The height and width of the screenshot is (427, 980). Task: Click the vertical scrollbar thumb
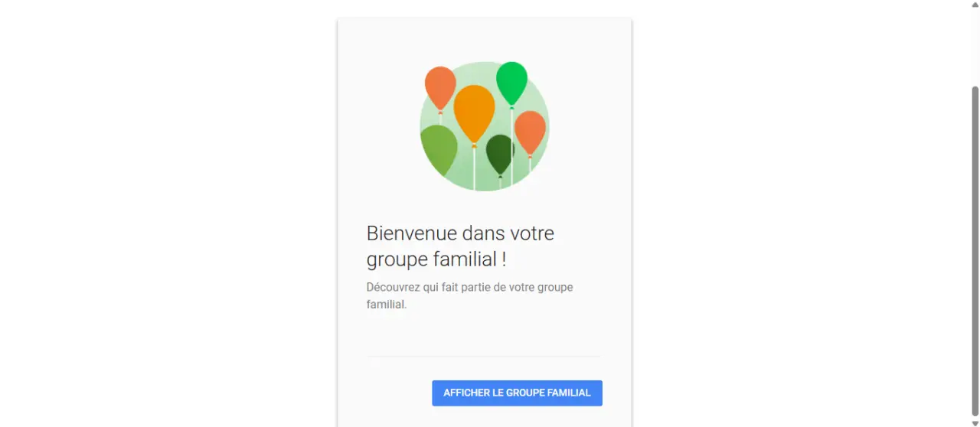[975, 250]
